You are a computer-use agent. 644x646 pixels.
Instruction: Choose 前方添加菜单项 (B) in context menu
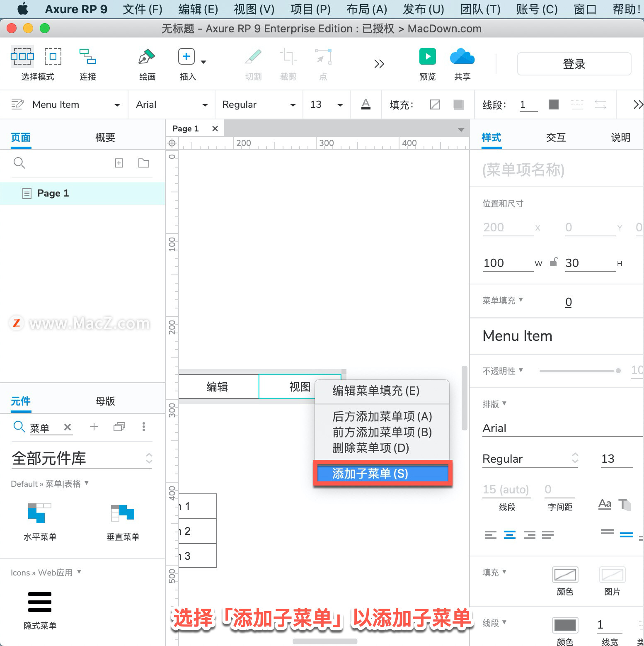[382, 432]
